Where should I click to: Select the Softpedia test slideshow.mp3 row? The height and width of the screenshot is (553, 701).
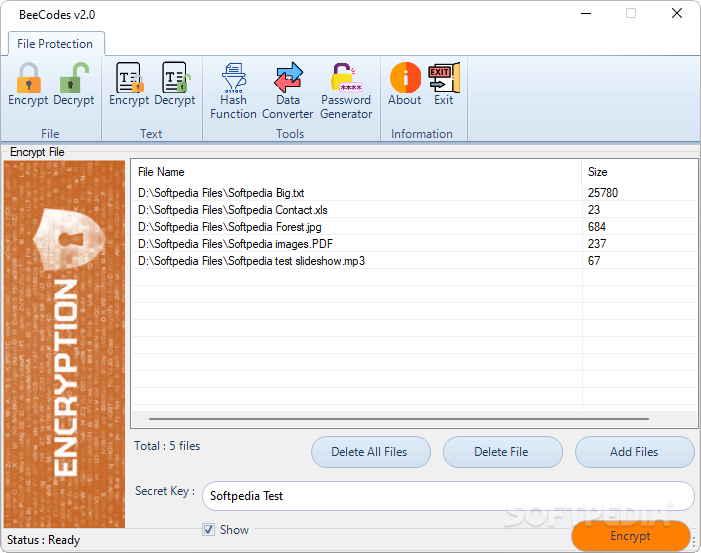[x=414, y=261]
